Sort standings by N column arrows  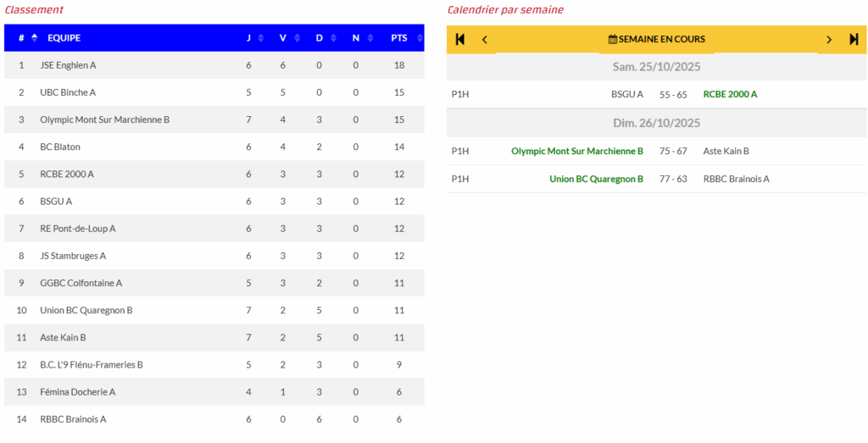[x=368, y=37]
